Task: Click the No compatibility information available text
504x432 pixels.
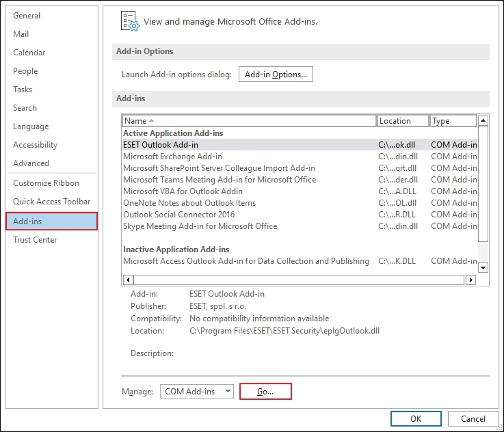Action: 259,319
